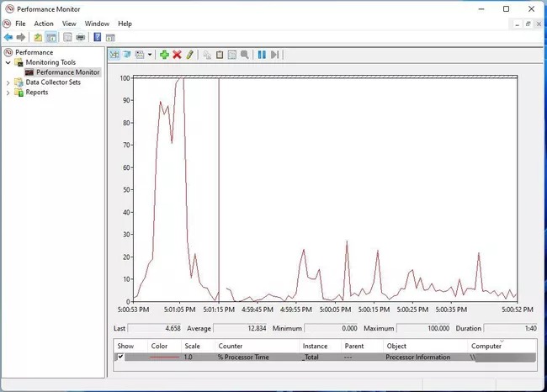Click Paste Counter List clipboard icon
Screen dimensions: 547x392
pyautogui.click(x=220, y=55)
